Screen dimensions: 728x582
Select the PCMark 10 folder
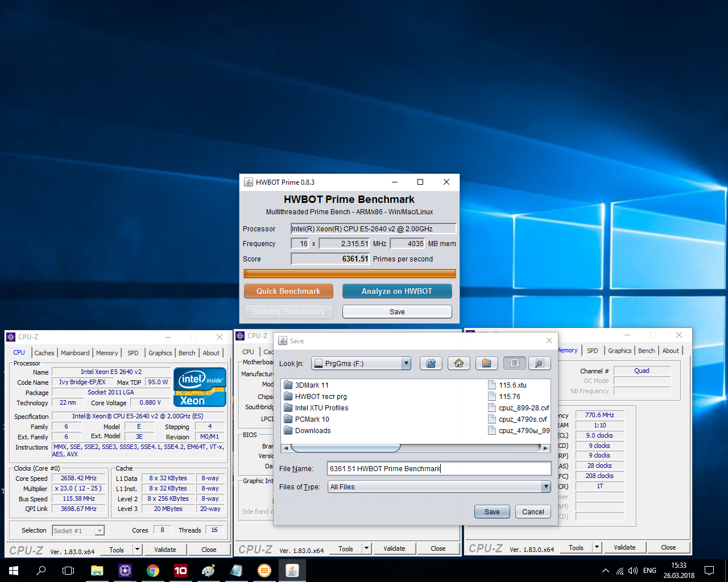click(306, 419)
